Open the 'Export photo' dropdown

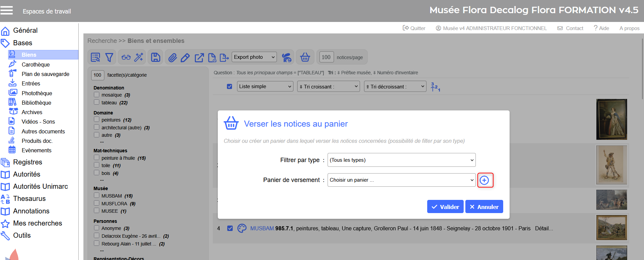tap(254, 57)
